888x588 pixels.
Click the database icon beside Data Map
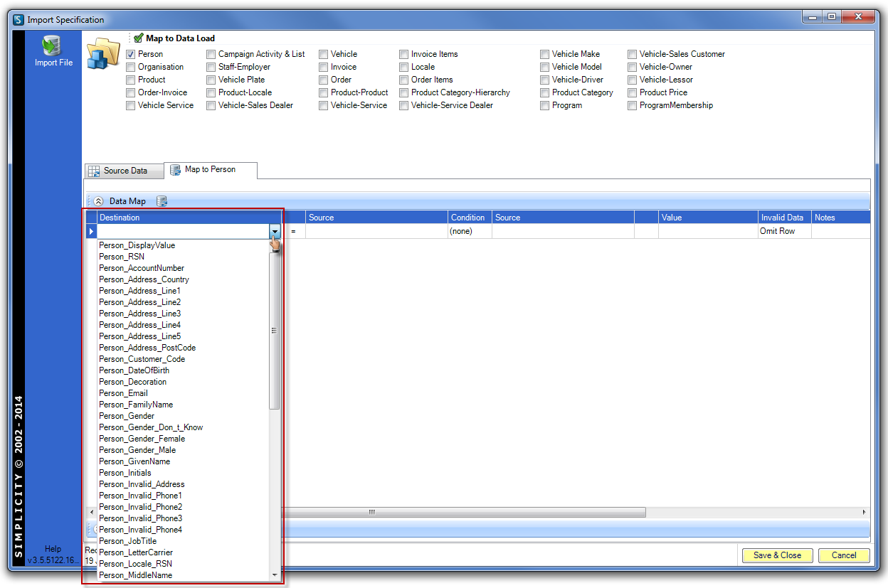162,201
